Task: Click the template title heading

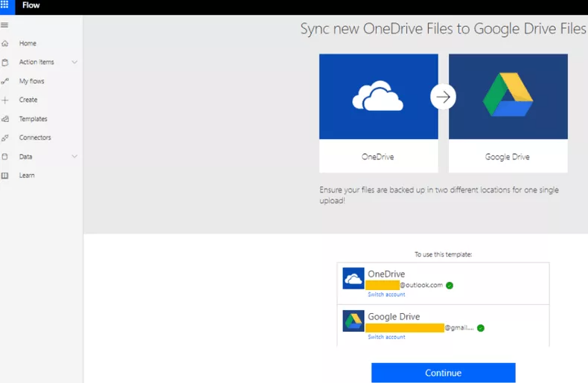Action: [x=444, y=29]
